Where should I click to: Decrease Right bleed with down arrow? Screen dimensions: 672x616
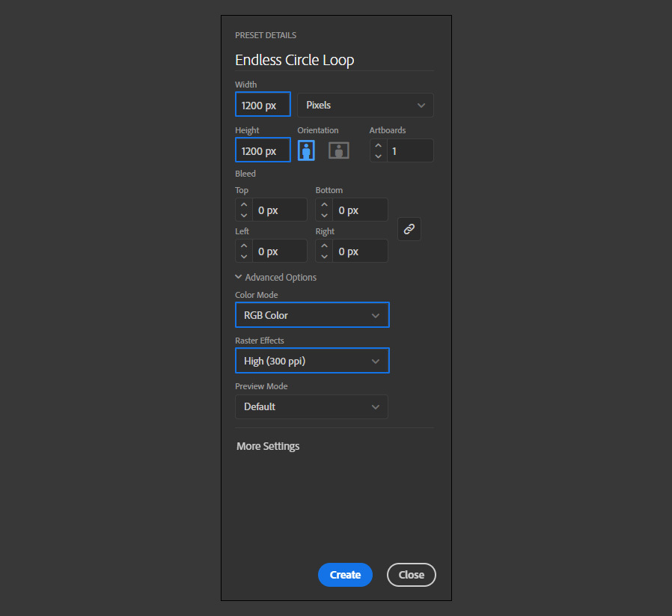[x=325, y=256]
